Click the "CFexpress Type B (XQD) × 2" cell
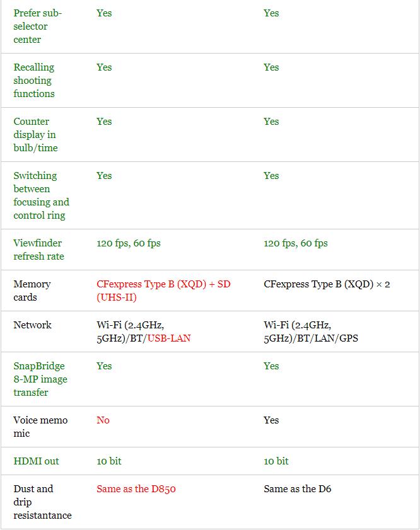This screenshot has height=530, width=420. click(x=327, y=284)
